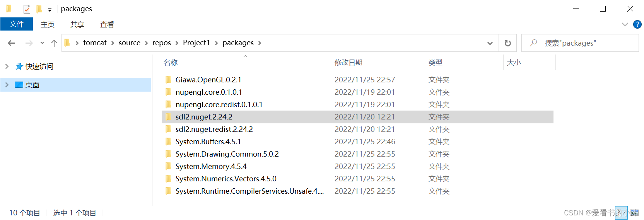This screenshot has width=644, height=220.
Task: Click the nupengl.core.redist.0.1.0.1 folder name
Action: [219, 104]
